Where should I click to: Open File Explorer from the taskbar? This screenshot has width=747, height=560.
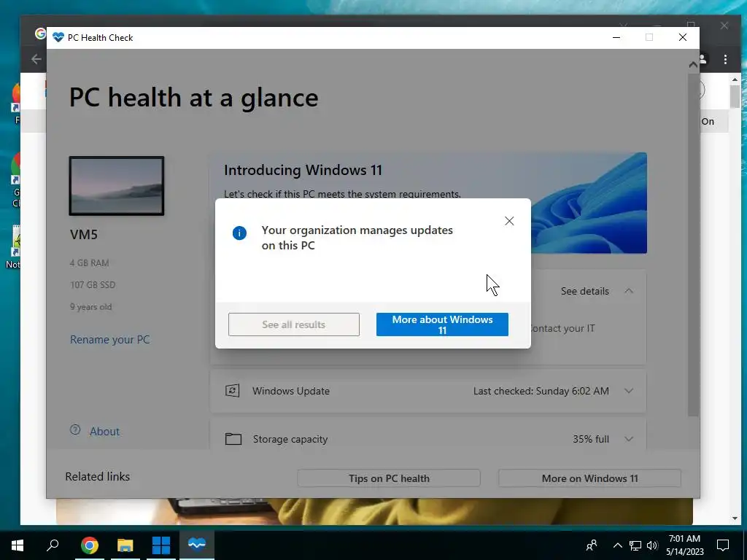(125, 545)
